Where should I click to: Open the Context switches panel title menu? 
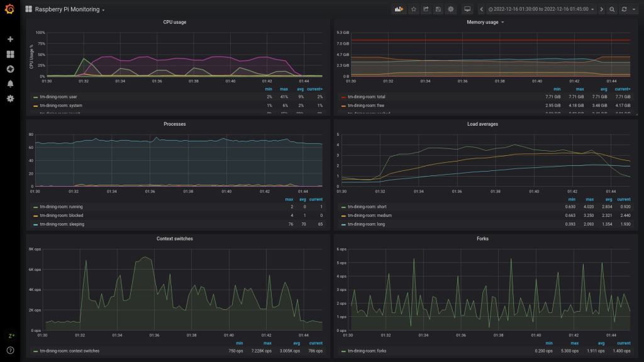(x=174, y=239)
